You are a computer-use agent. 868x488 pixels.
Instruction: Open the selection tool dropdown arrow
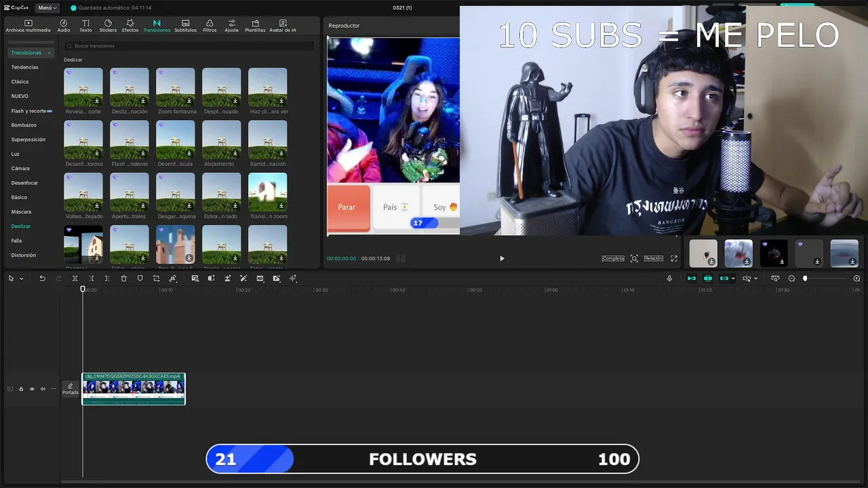pyautogui.click(x=21, y=279)
